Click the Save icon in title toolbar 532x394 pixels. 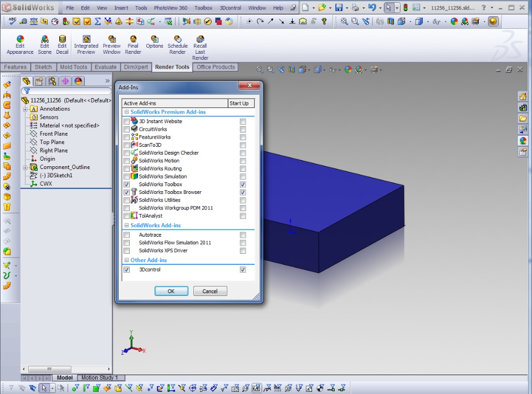pos(339,7)
